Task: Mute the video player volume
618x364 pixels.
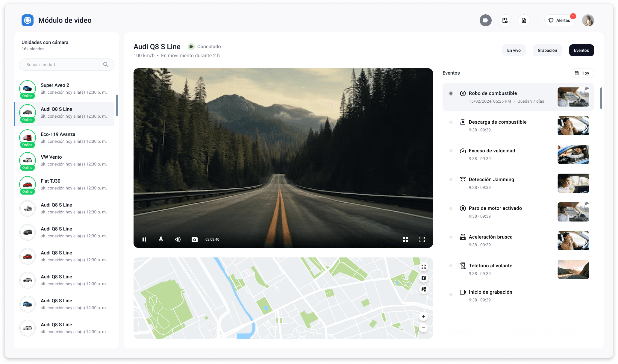Action: coord(178,239)
